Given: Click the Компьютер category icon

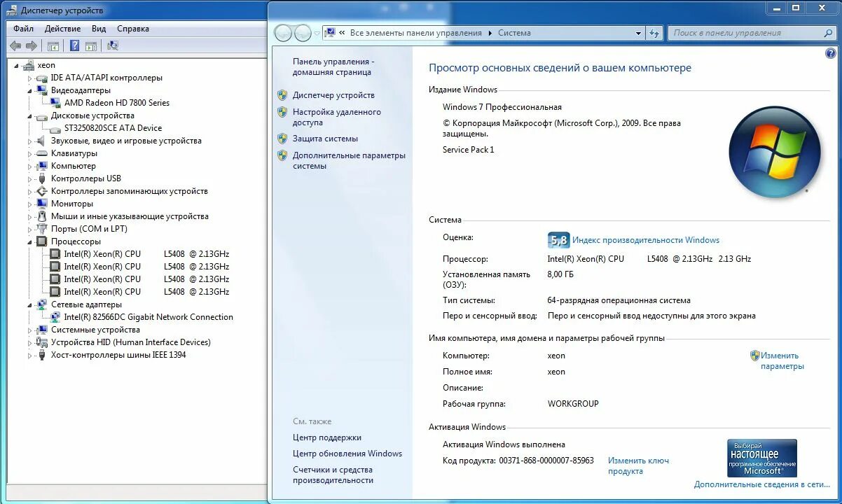Looking at the screenshot, I should 42,166.
